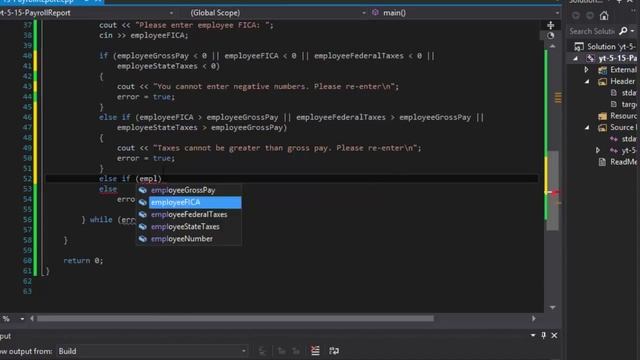
Task: Open the zoom percentage dropdown
Action: (x=22, y=319)
